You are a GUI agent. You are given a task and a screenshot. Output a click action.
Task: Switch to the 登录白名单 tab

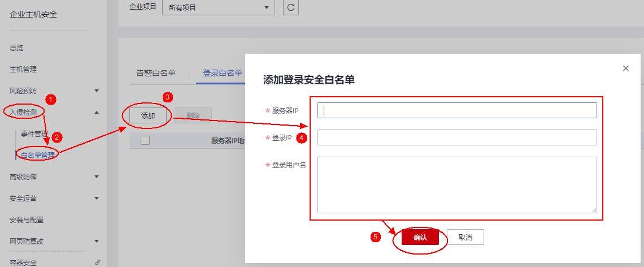[222, 73]
